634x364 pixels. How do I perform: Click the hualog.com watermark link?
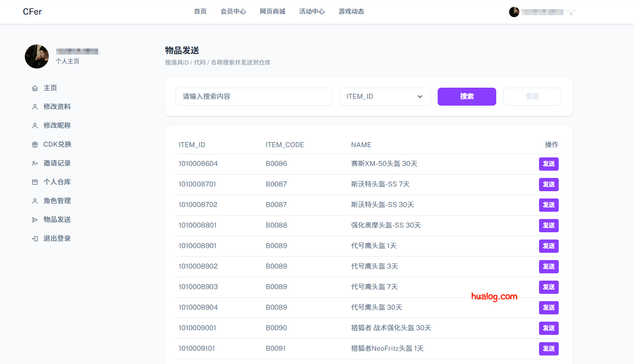[495, 296]
